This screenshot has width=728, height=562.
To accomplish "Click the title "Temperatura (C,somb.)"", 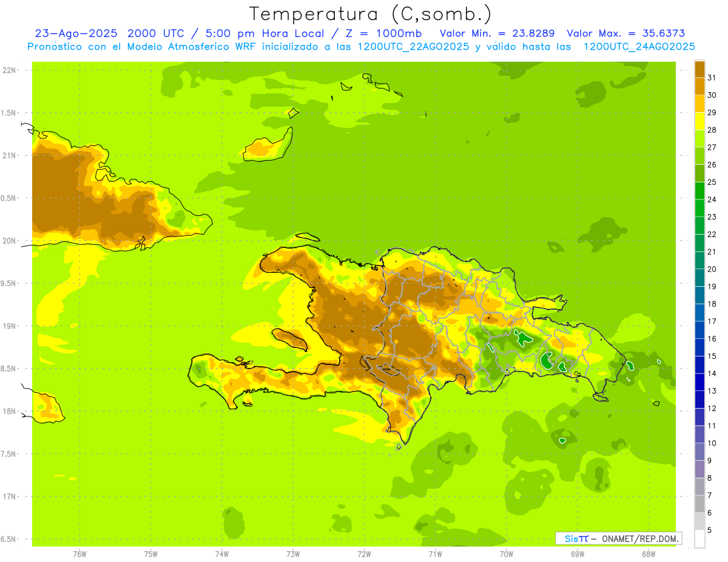I will (x=370, y=14).
